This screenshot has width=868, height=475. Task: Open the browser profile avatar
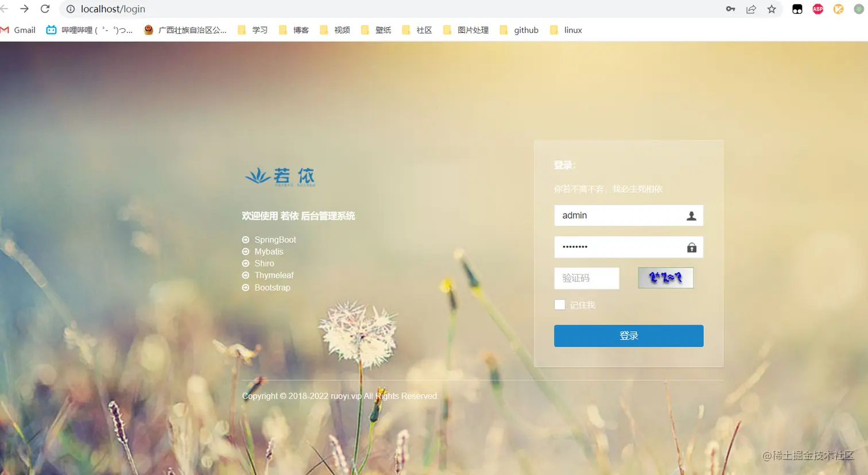(859, 9)
